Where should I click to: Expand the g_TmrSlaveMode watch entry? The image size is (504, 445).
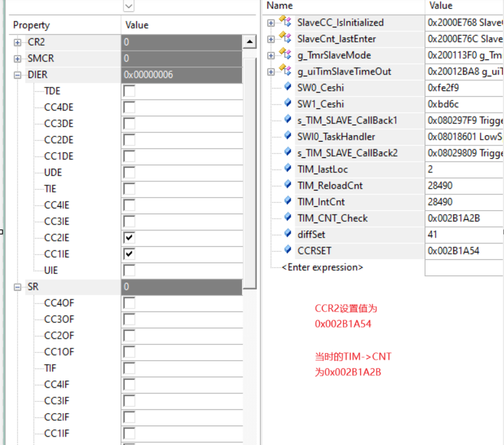pyautogui.click(x=271, y=55)
